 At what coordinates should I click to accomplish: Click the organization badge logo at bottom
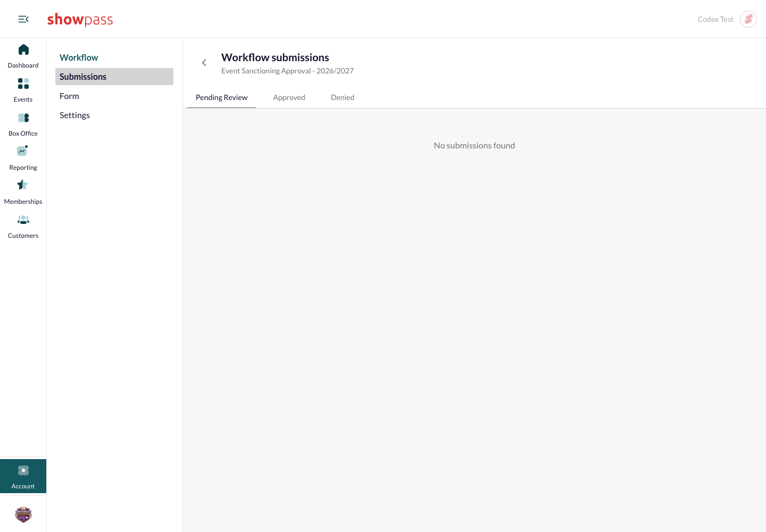23,514
